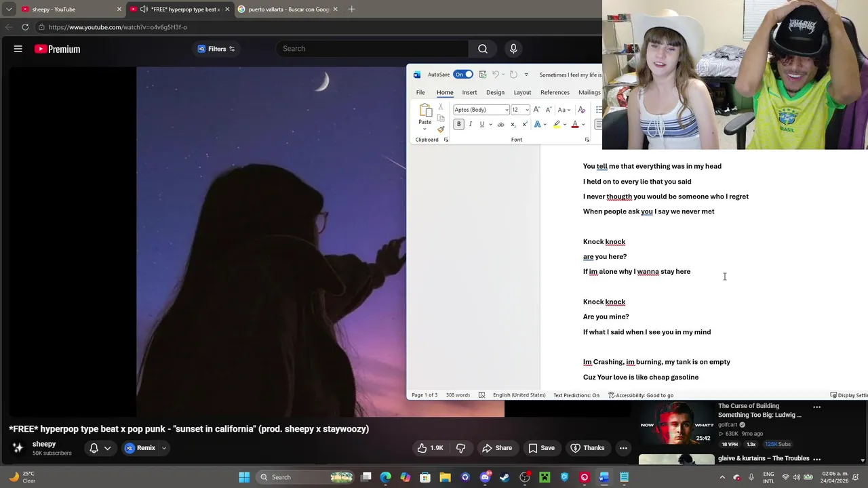868x488 pixels.
Task: Apply the yellow text highlight color
Action: pos(557,125)
